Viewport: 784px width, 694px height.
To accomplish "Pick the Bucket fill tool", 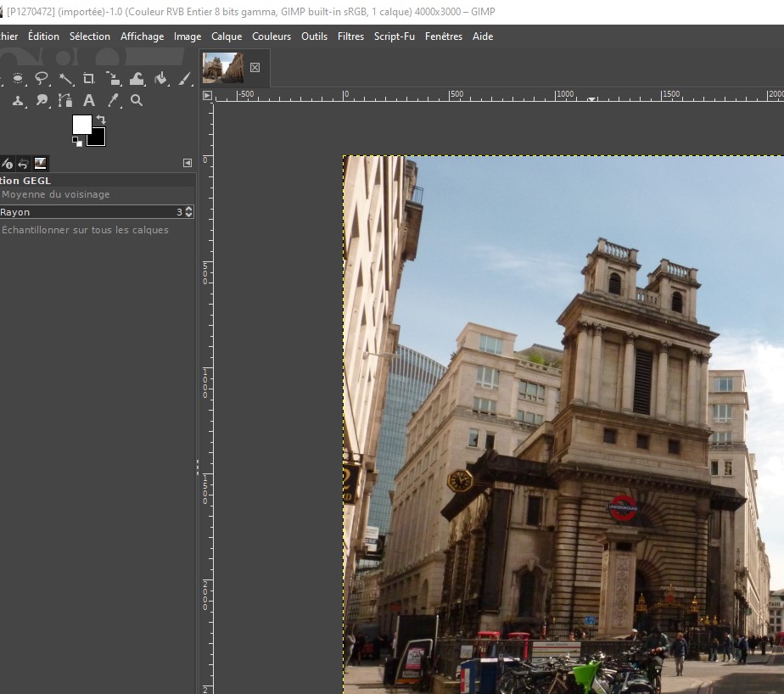I will tap(161, 79).
